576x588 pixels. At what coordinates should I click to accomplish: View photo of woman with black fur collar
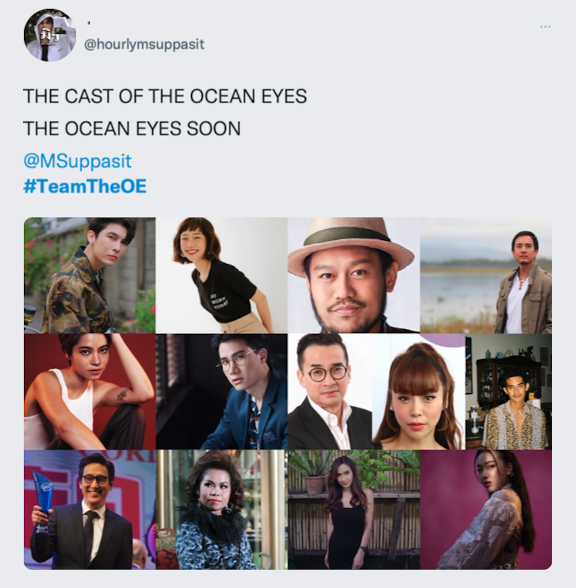222,510
